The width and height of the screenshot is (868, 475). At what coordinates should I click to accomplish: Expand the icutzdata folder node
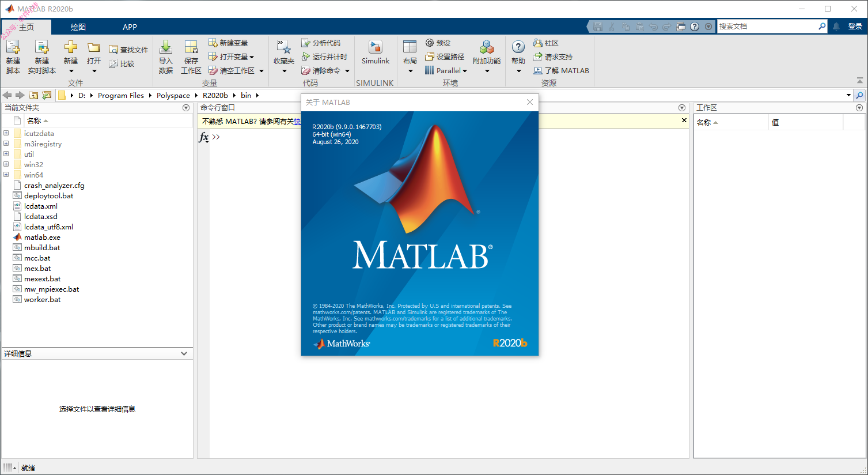(6, 133)
